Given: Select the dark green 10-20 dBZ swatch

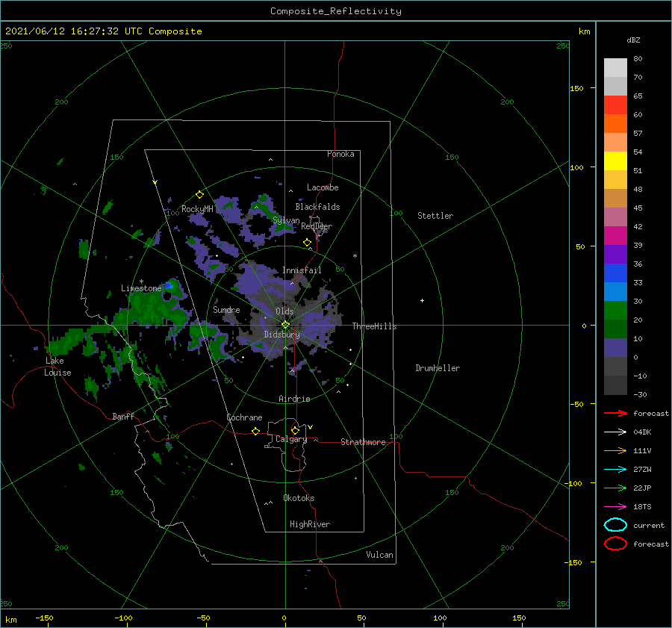Looking at the screenshot, I should click(615, 329).
